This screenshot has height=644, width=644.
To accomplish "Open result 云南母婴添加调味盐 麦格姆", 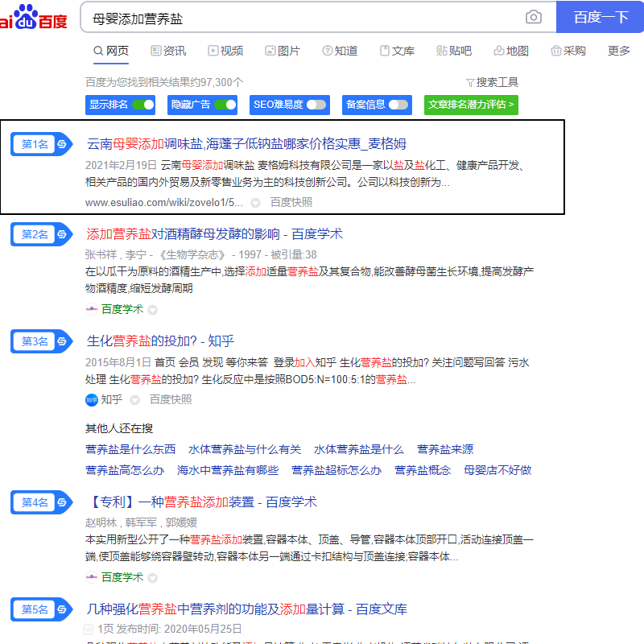I will (246, 144).
